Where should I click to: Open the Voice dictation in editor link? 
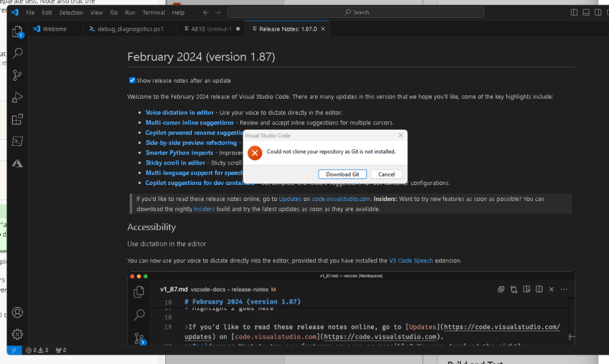180,112
